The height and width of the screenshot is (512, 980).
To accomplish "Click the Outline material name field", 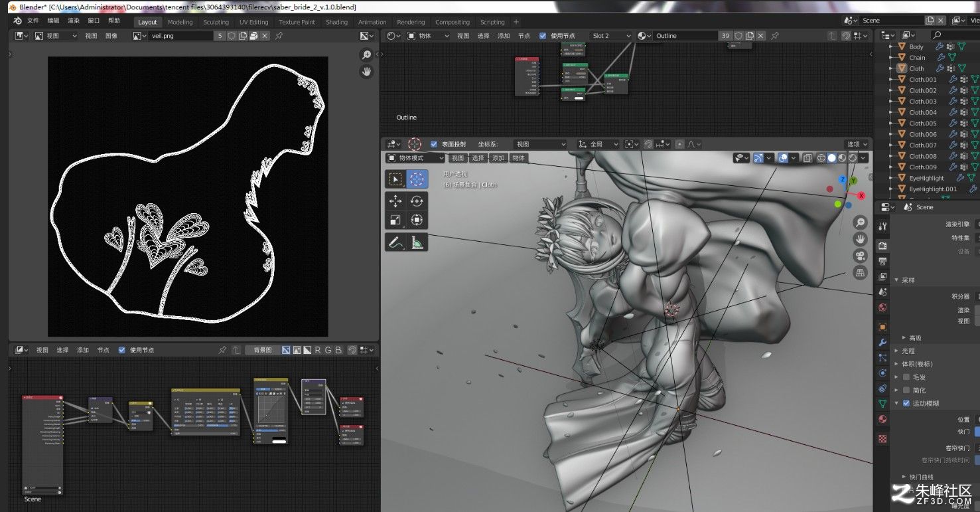I will pos(685,36).
